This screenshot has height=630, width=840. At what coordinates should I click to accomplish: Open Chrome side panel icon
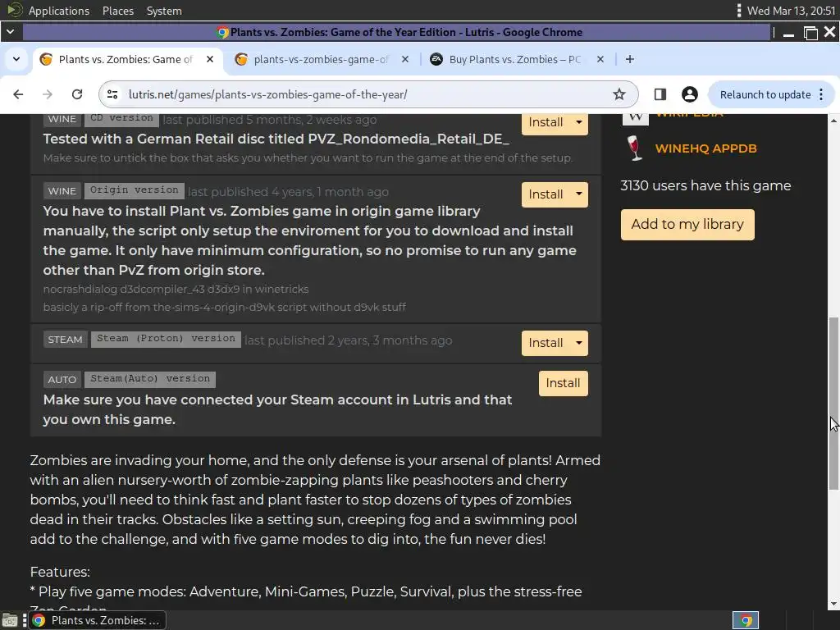coord(660,95)
